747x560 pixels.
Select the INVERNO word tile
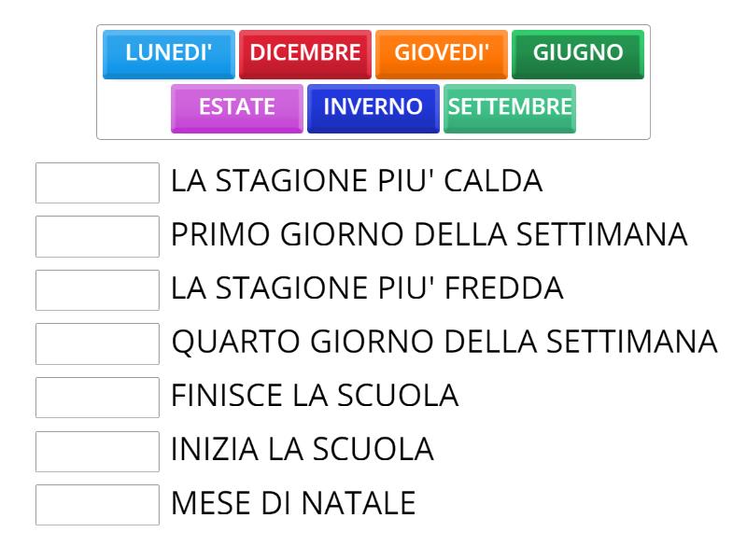[373, 108]
